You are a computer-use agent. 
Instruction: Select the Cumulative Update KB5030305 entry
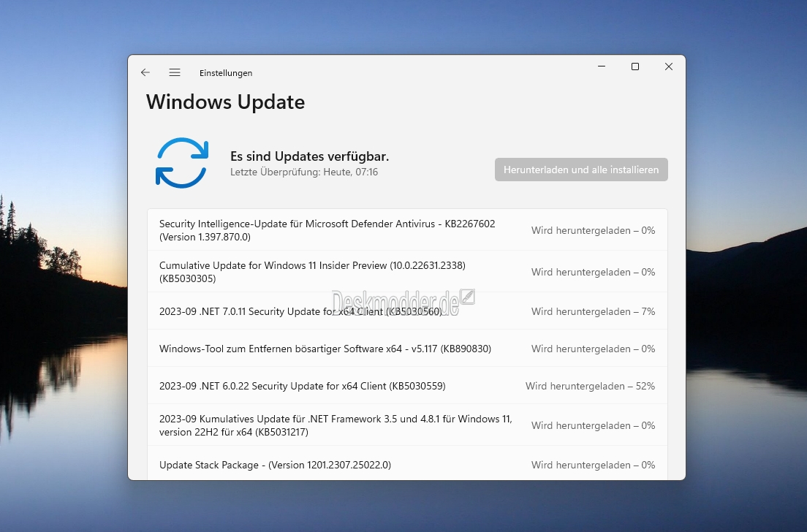point(407,272)
